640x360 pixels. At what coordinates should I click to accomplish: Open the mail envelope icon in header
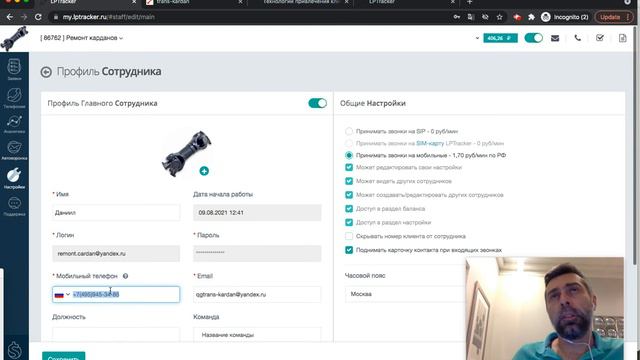[x=555, y=38]
